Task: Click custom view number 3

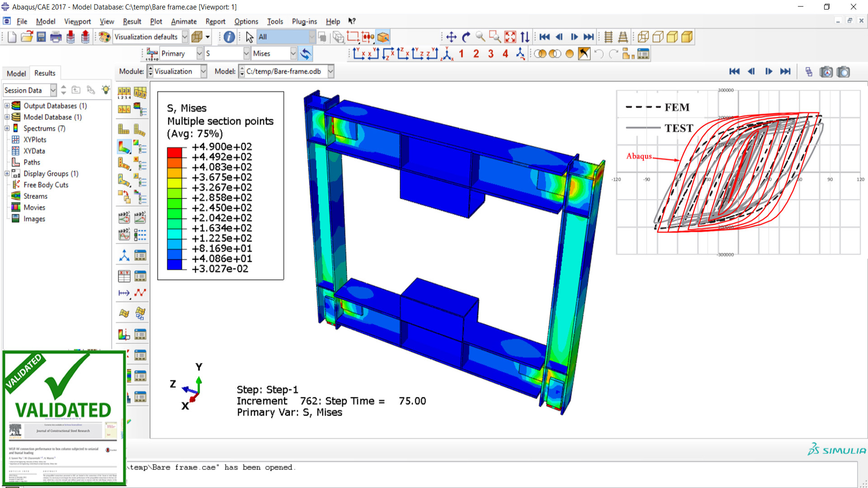Action: coord(491,54)
